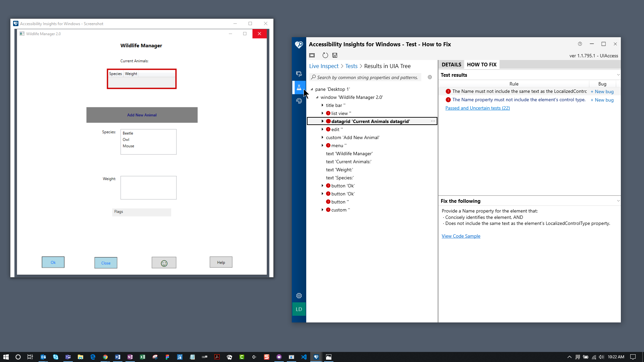Open the View Code Sample link
Viewport: 644px width, 362px height.
[461, 236]
